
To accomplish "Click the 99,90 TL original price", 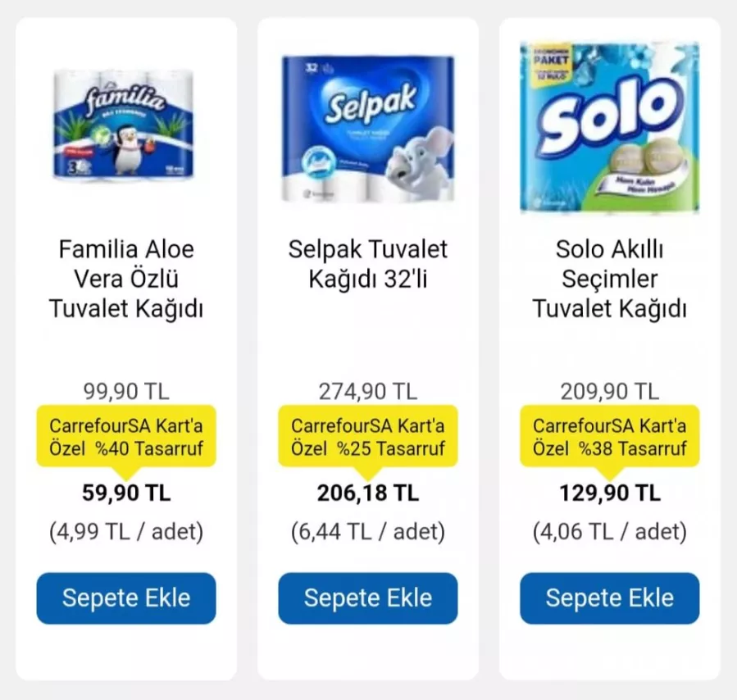I will tap(126, 391).
